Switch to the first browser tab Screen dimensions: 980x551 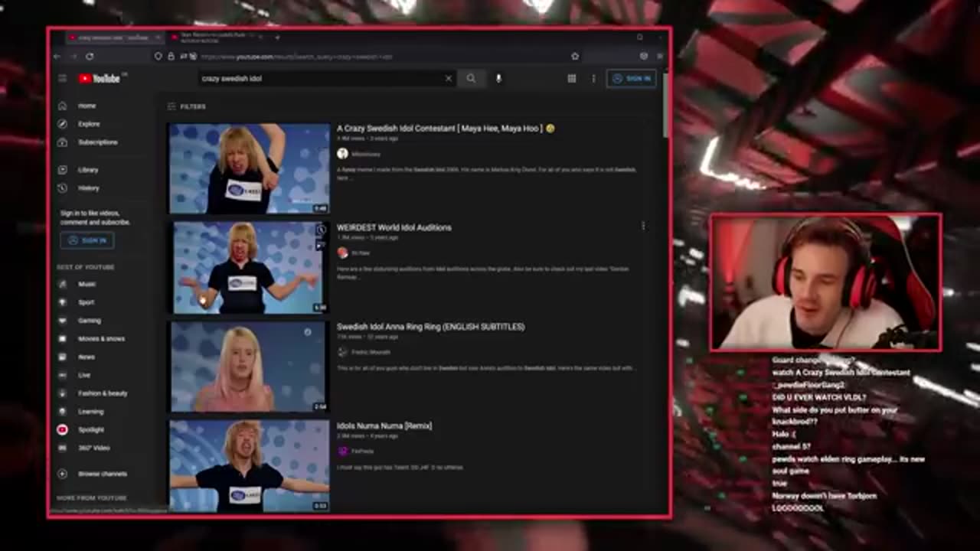coord(113,37)
